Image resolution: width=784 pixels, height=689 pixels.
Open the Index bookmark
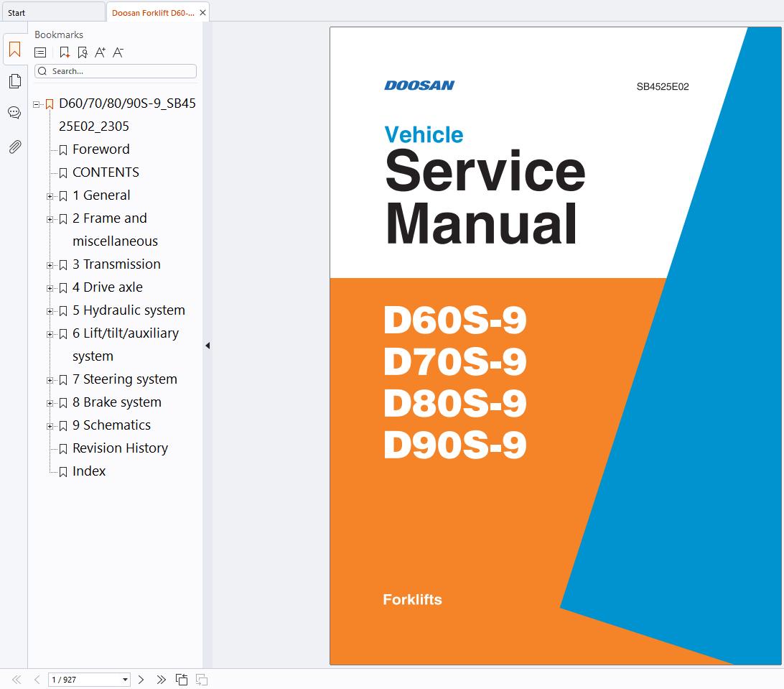tap(89, 471)
